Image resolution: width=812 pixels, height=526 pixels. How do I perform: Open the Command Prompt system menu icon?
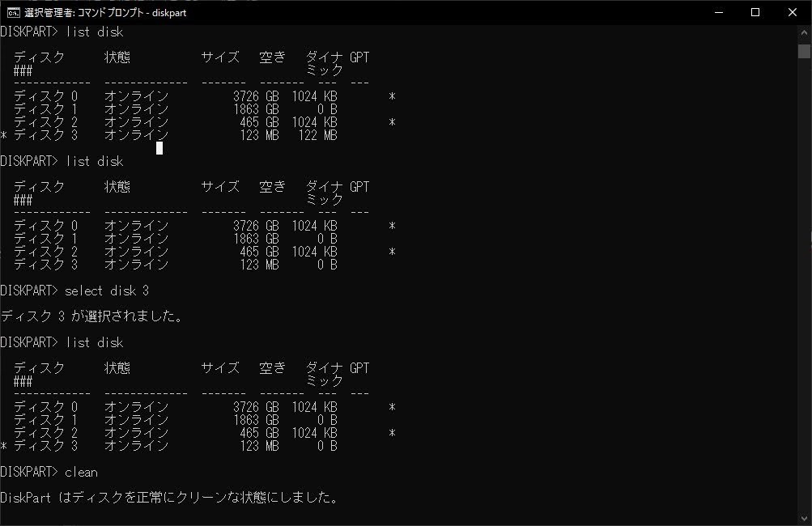click(x=14, y=12)
